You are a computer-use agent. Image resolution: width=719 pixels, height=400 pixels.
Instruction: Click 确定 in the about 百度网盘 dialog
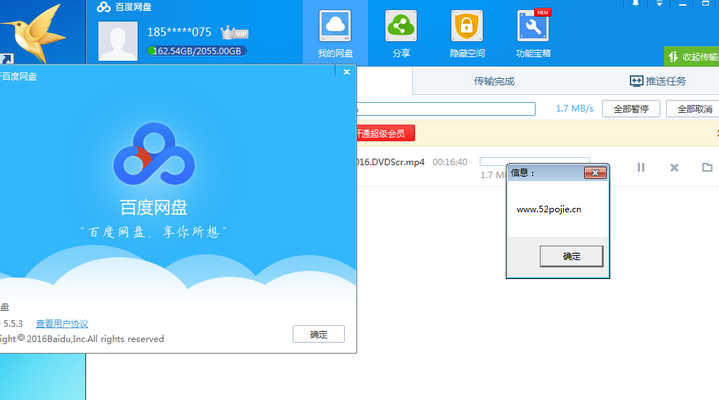click(319, 334)
